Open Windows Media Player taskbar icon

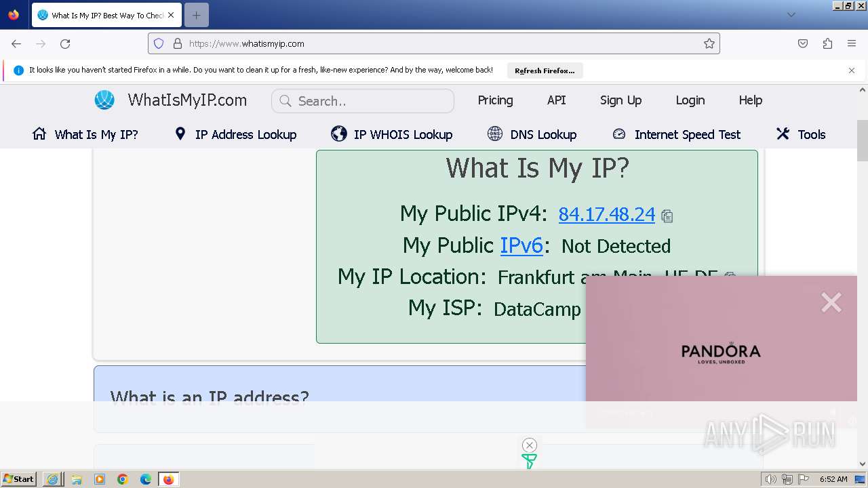(x=100, y=479)
